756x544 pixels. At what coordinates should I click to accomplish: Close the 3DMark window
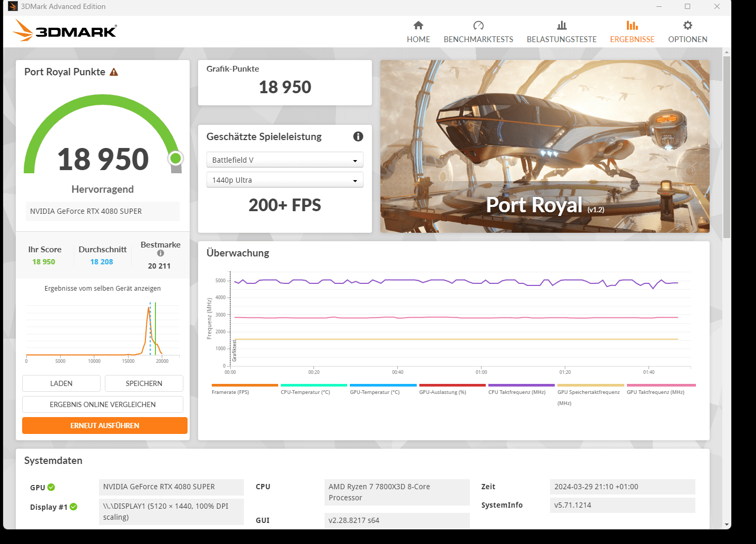[x=717, y=6]
